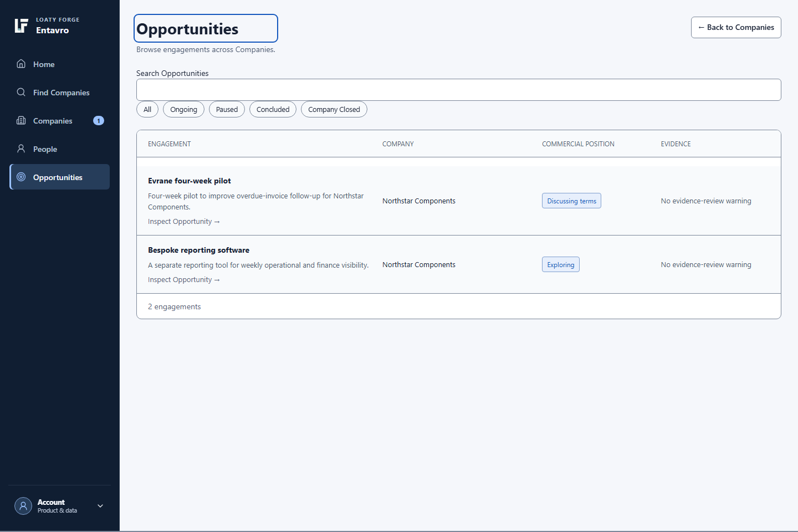Image resolution: width=798 pixels, height=532 pixels.
Task: Click Northstar Components in Evrane pilot row
Action: tap(419, 201)
